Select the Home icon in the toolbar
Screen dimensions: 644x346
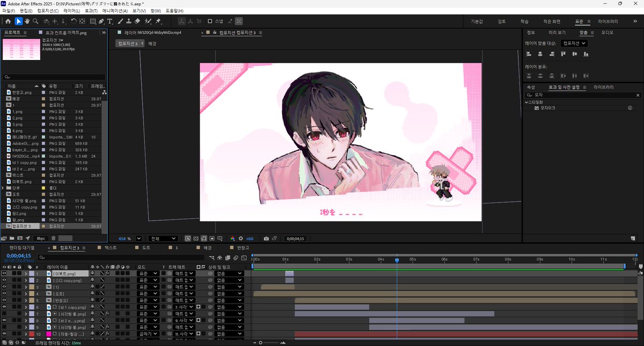8,21
